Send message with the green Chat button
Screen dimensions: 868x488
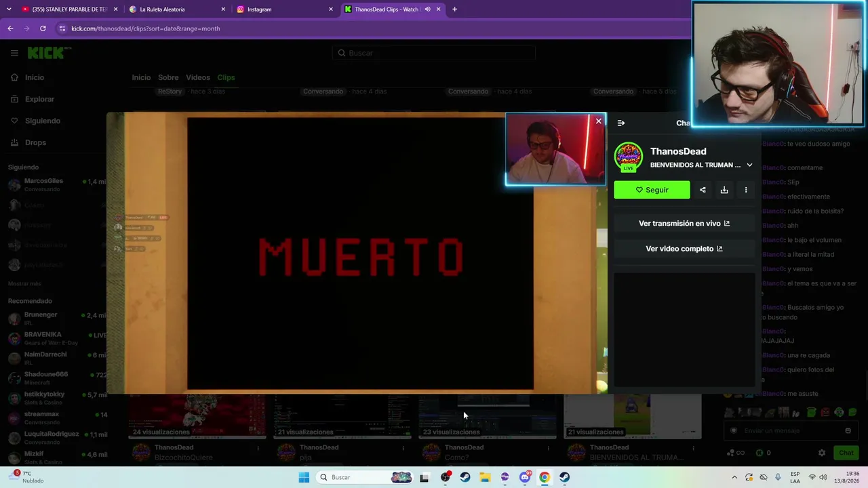tap(846, 453)
